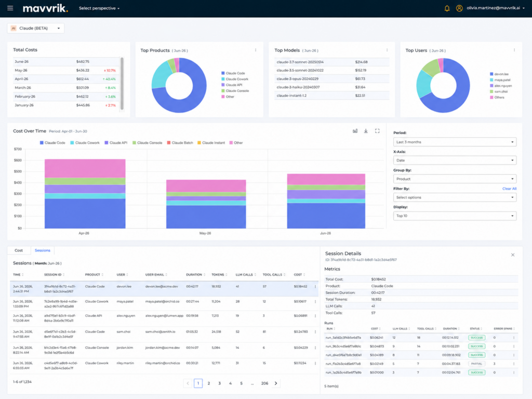
Task: Open the Select perspective dropdown
Action: coord(99,8)
